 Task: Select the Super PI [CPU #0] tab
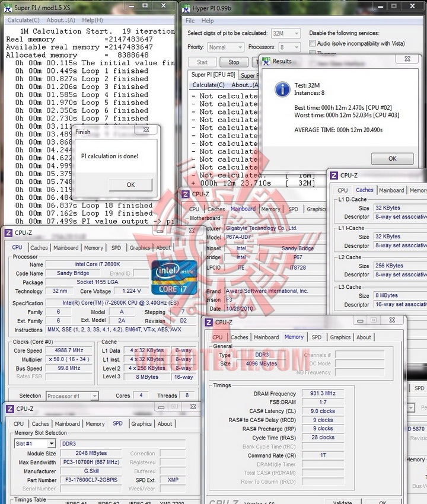coord(213,75)
